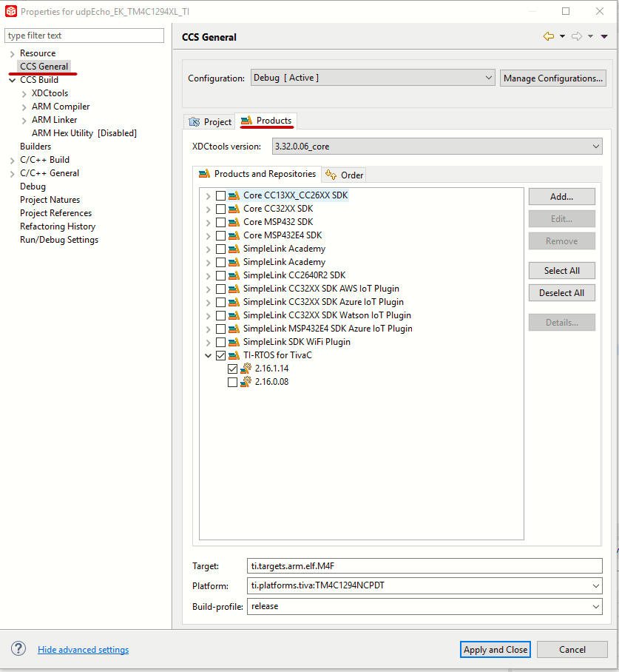This screenshot has height=672, width=619.
Task: Expand the XDCtools tree node
Action: pyautogui.click(x=24, y=93)
